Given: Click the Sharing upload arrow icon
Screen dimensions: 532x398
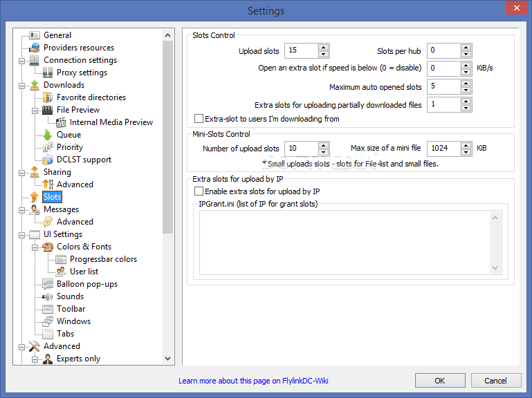Looking at the screenshot, I should click(35, 172).
